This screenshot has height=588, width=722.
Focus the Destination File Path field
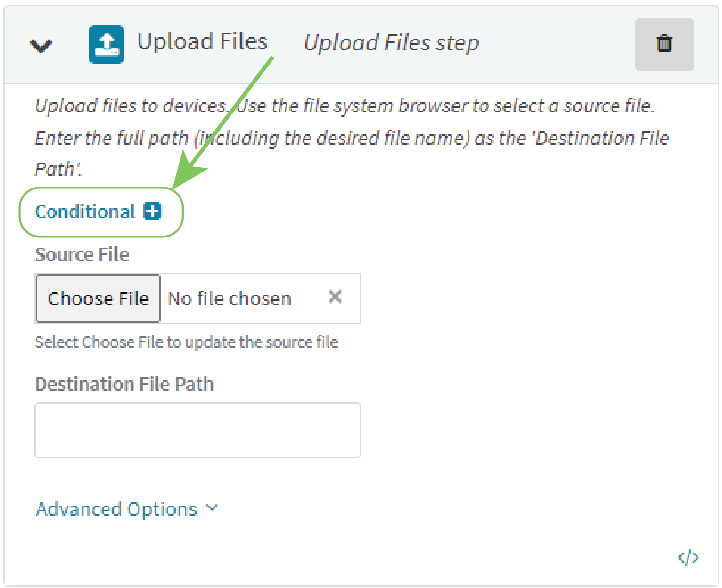click(x=197, y=430)
